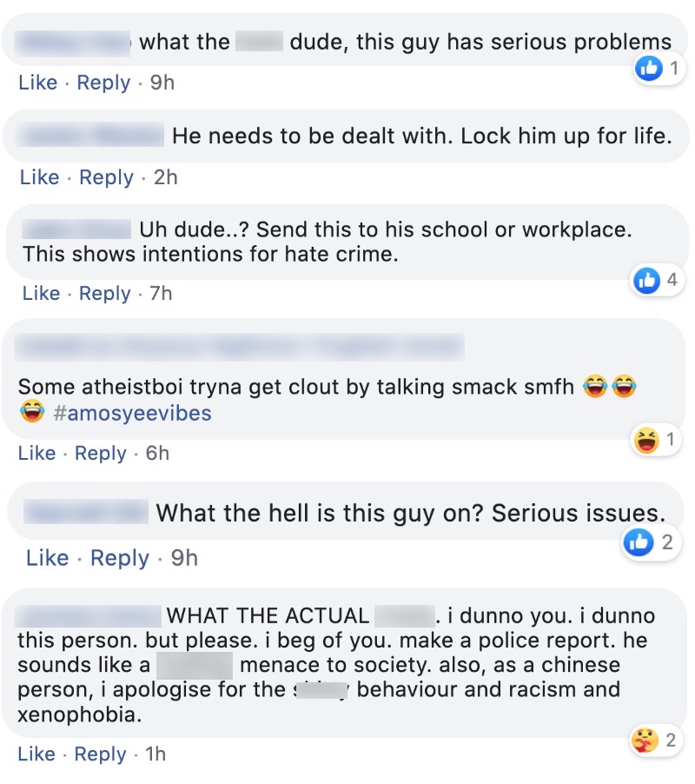695x784 pixels.
Task: Like the atheistboi comment
Action: coord(37,453)
